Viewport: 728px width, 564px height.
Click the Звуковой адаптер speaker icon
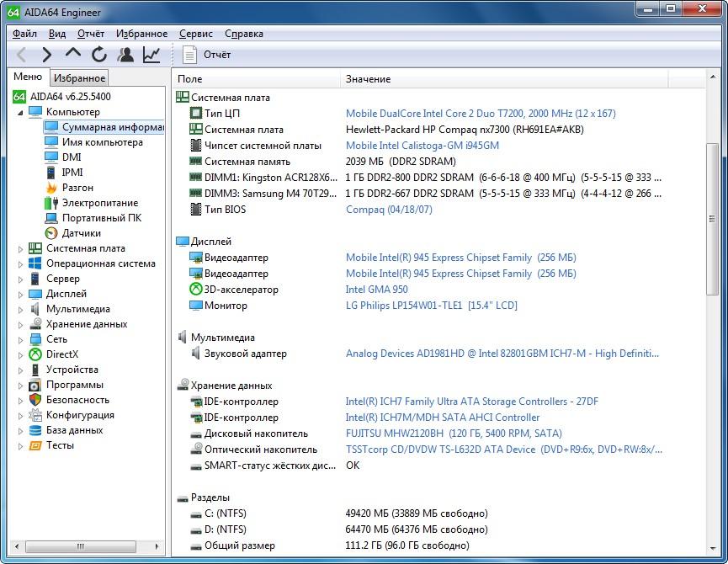tap(196, 354)
